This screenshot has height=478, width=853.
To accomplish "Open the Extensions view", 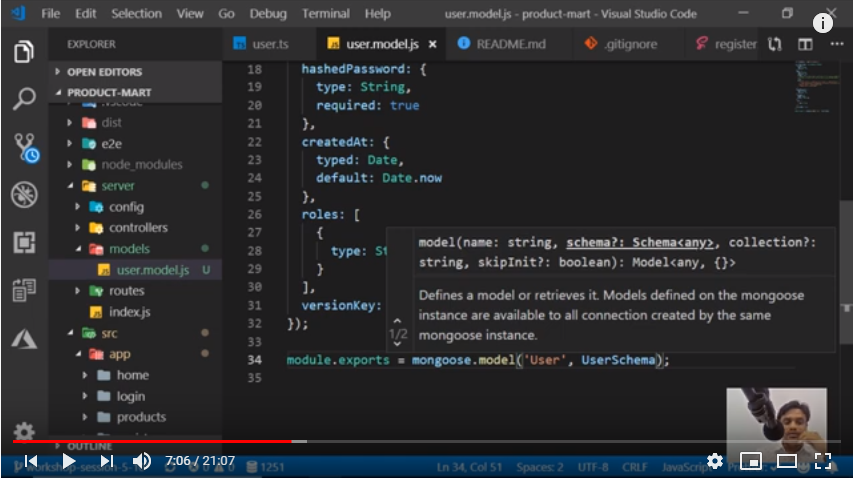I will (x=24, y=242).
